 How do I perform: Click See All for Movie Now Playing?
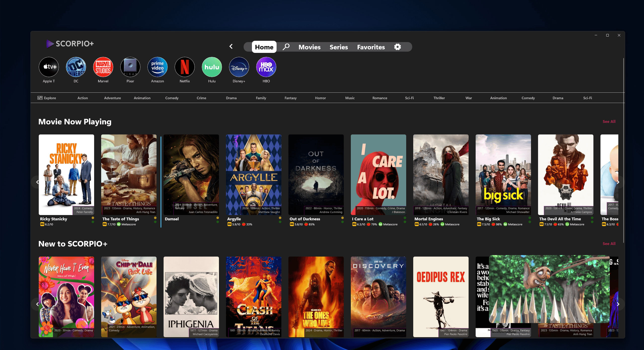point(609,121)
